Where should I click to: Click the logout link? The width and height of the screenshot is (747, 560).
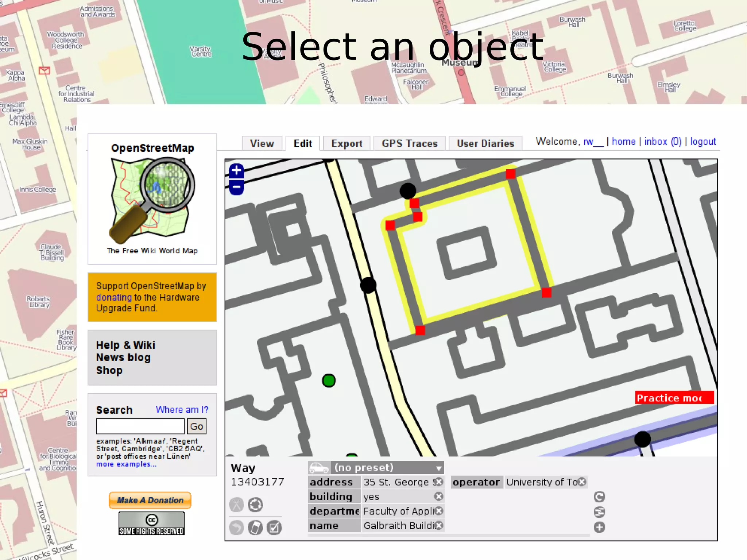(x=703, y=142)
